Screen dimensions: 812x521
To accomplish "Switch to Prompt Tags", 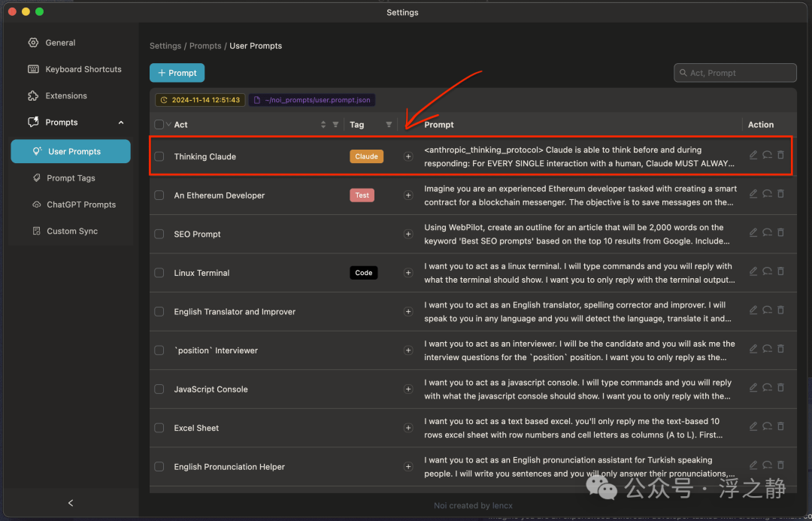I will pos(71,177).
